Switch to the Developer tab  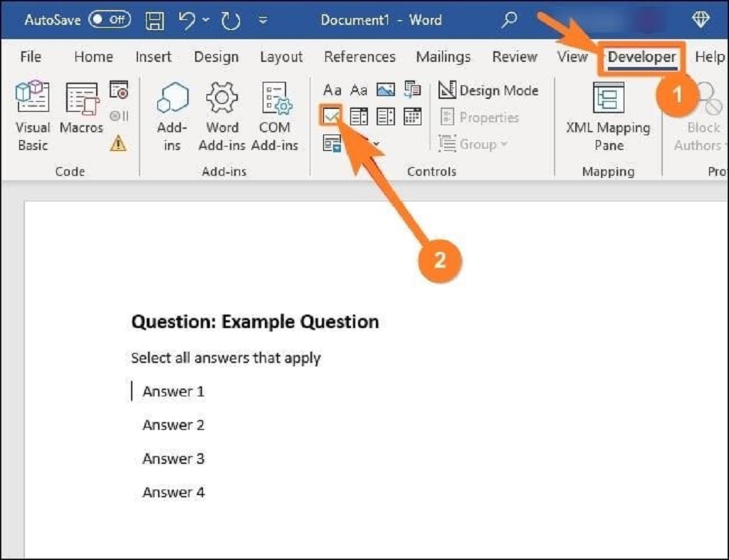[x=641, y=57]
